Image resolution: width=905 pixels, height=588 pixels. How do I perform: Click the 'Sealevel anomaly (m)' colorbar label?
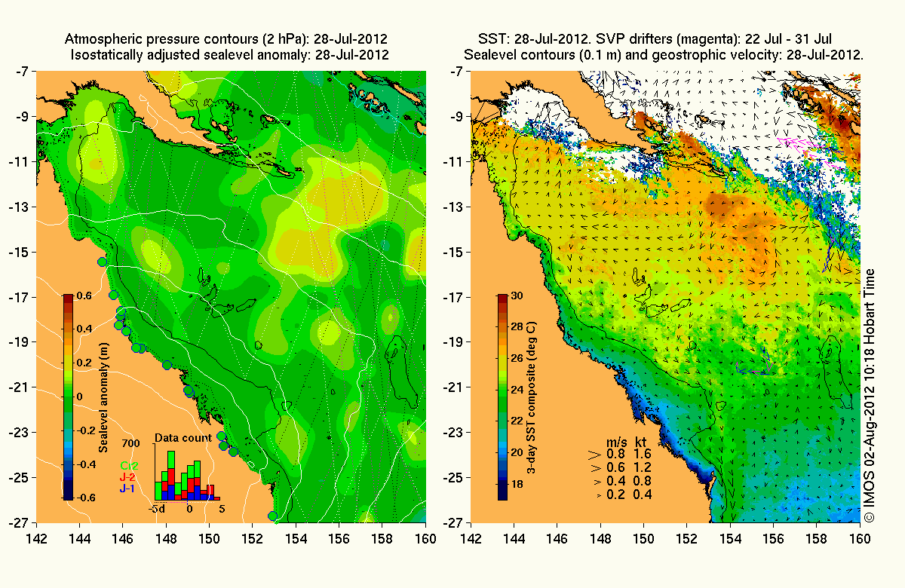pos(103,397)
